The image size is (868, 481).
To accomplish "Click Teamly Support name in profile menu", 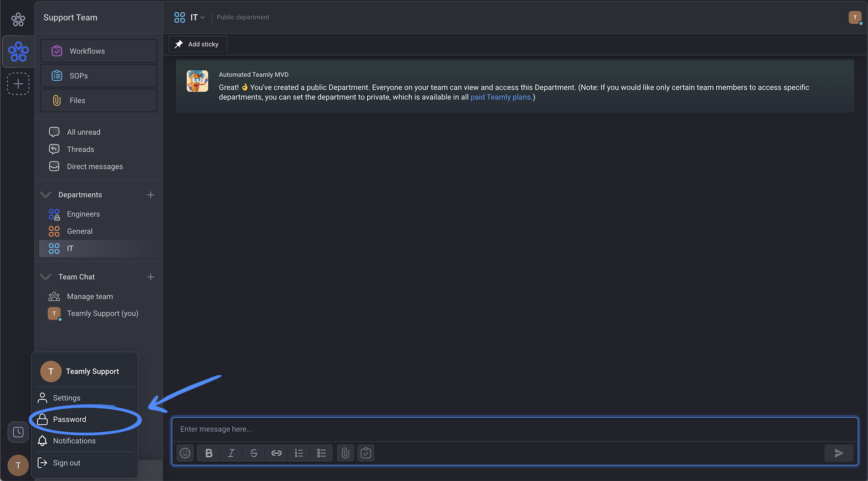I will [x=92, y=372].
